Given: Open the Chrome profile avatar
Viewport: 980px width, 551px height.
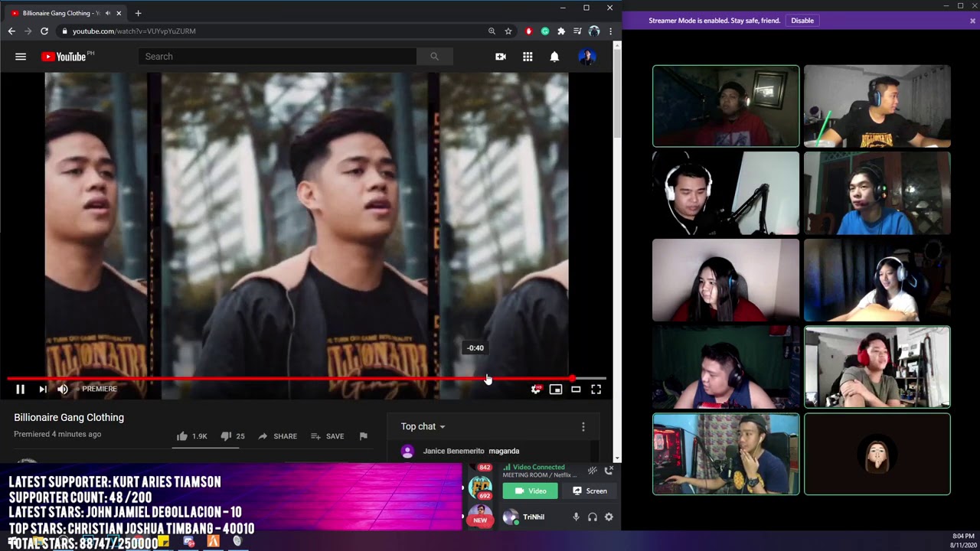Looking at the screenshot, I should pos(594,31).
